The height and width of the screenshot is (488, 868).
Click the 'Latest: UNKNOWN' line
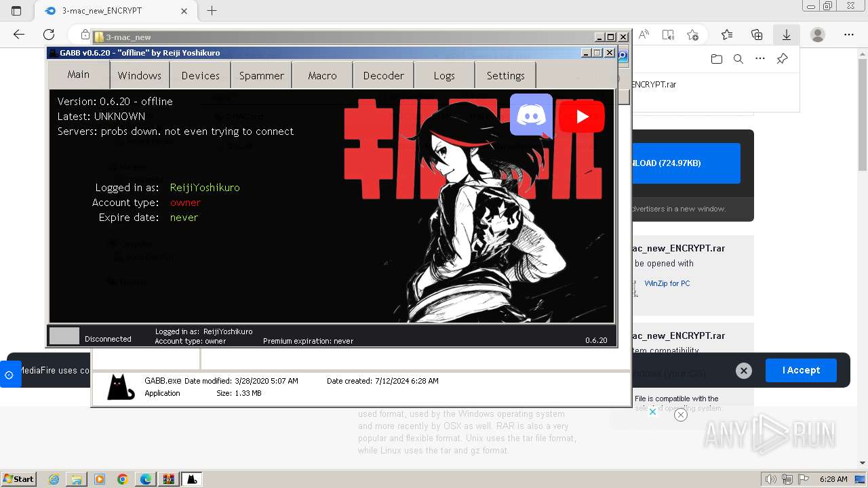[x=101, y=117]
